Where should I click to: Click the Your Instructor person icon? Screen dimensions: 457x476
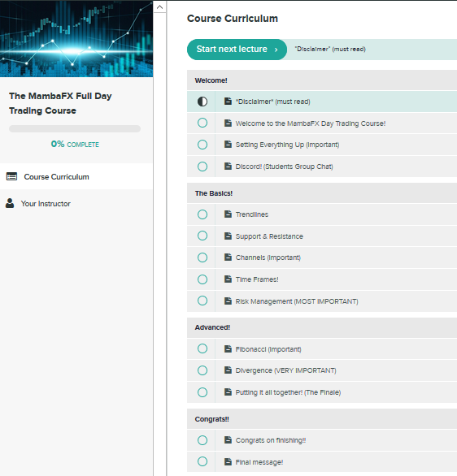(10, 203)
